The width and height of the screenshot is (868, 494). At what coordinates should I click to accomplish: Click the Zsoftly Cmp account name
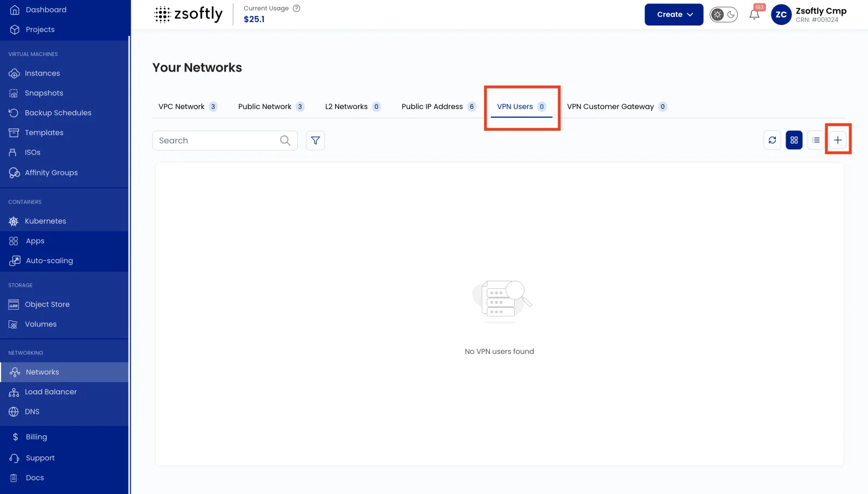click(x=821, y=11)
